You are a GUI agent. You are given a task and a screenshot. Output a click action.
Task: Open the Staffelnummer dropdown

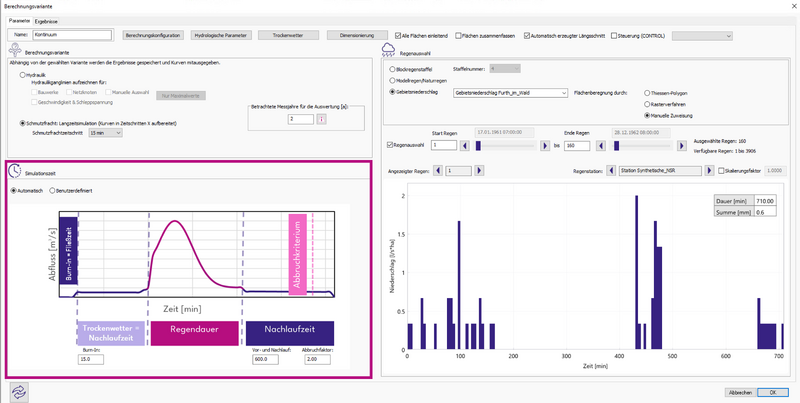pos(505,68)
